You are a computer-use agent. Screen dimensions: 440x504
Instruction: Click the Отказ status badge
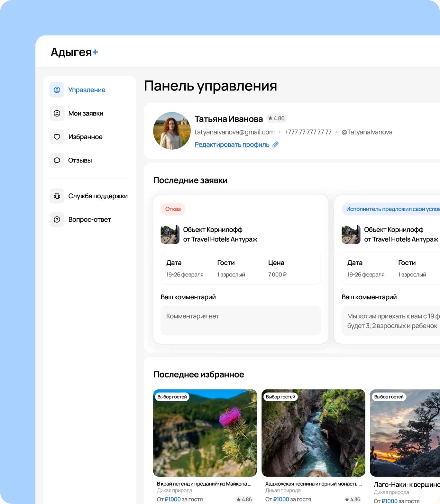click(x=173, y=209)
